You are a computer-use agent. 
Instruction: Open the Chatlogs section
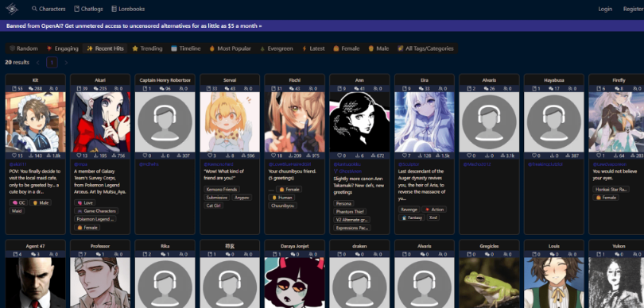[x=88, y=9]
